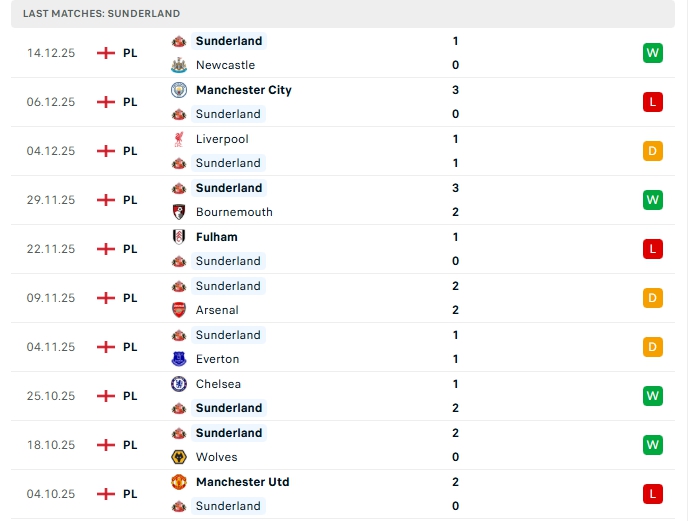
Task: Open the Manchester Utd crest icon
Action: [179, 482]
